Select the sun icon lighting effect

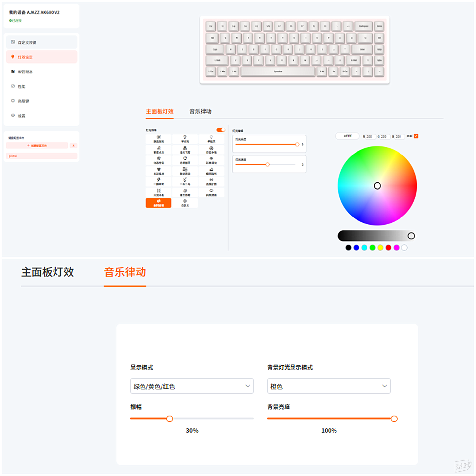tap(159, 139)
